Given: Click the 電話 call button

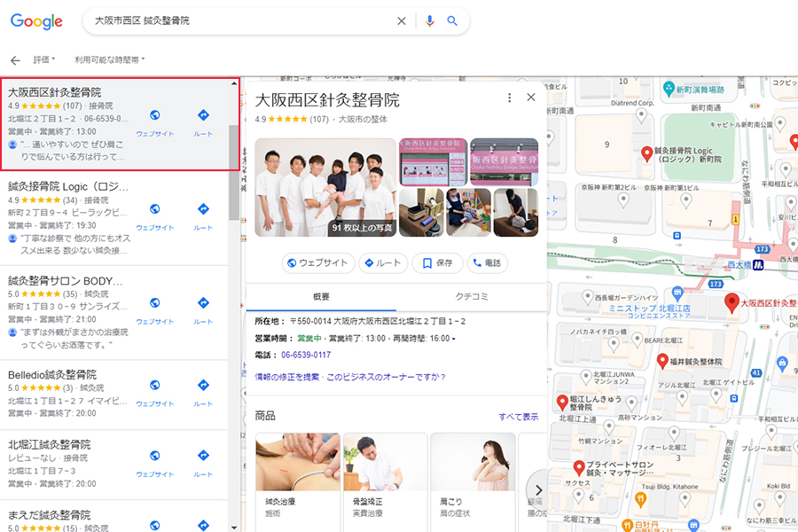Looking at the screenshot, I should 487,263.
